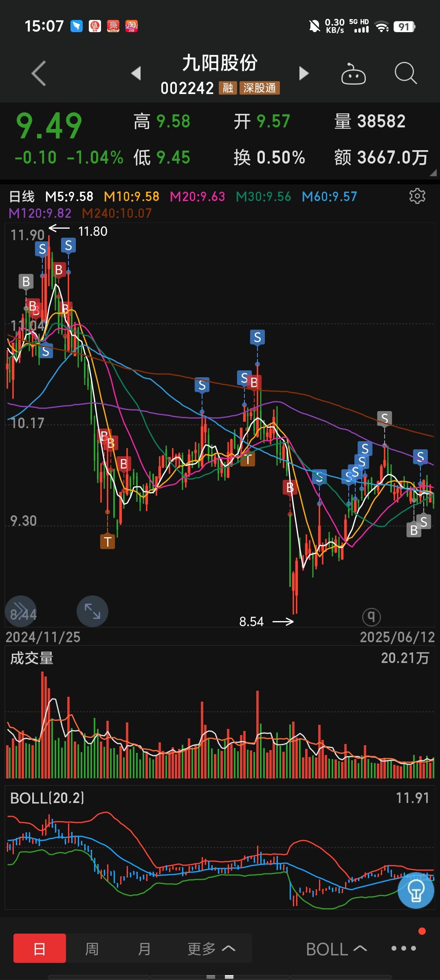Image resolution: width=440 pixels, height=980 pixels.
Task: Expand the 更多 period options
Action: coord(211,949)
